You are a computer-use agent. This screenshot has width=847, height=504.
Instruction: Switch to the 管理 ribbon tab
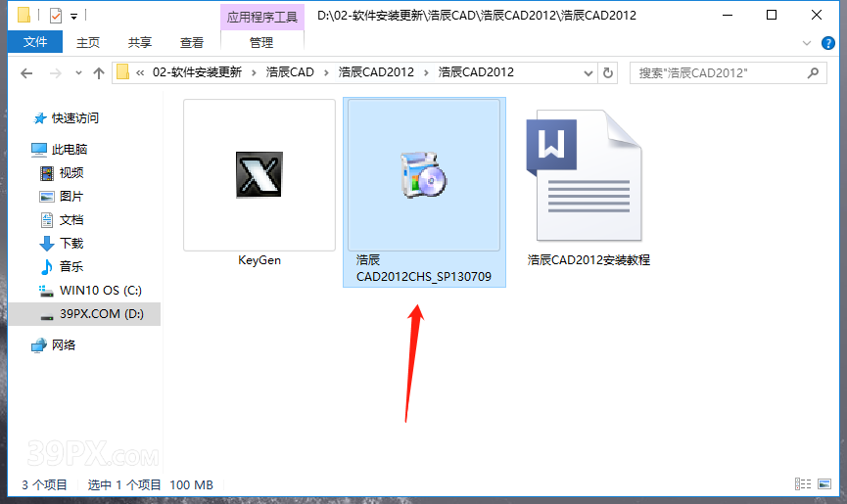click(261, 43)
